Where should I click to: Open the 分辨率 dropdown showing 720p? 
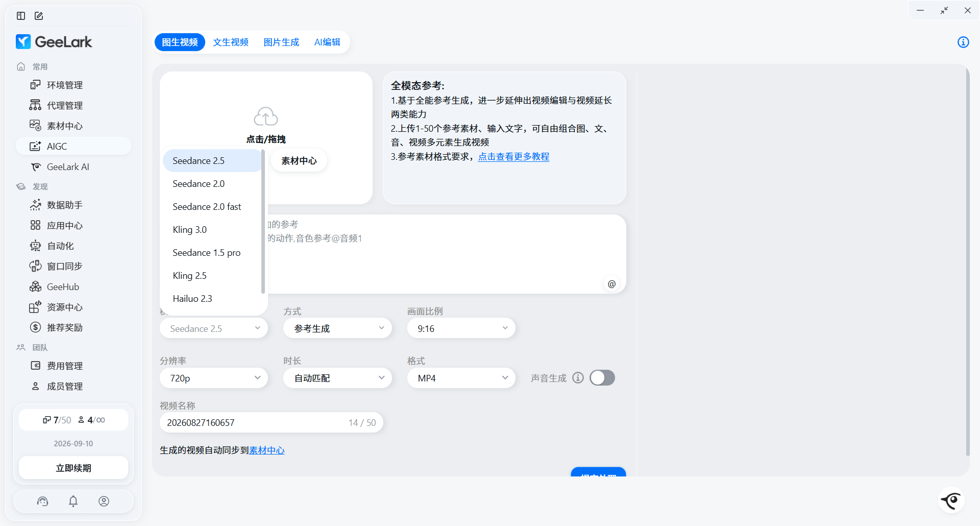tap(214, 378)
